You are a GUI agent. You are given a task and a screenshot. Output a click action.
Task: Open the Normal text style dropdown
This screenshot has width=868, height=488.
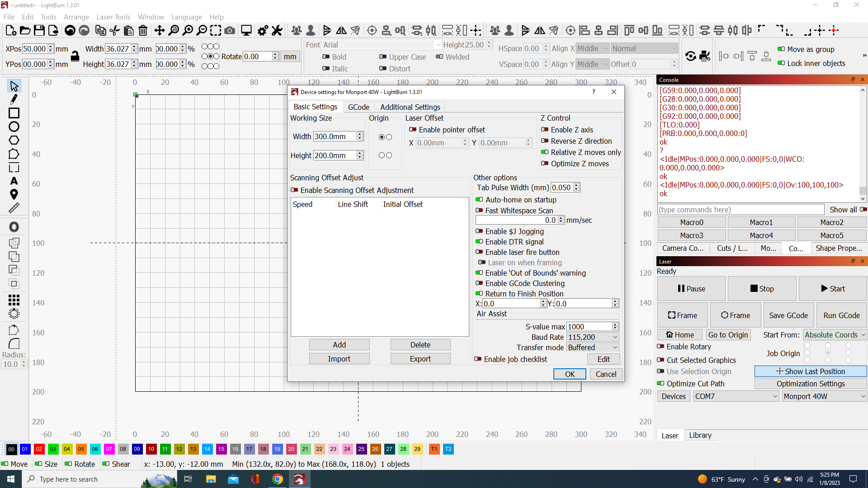(x=645, y=48)
